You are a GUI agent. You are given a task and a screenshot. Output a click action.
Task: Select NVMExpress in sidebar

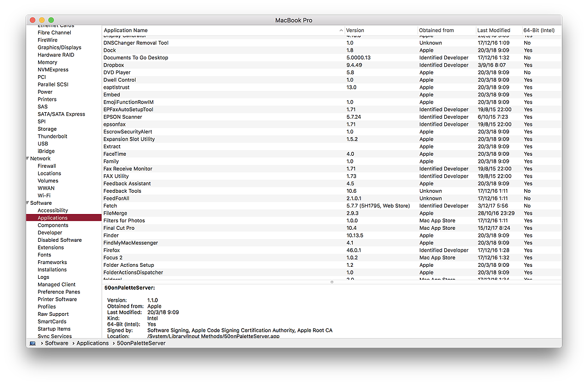[53, 70]
